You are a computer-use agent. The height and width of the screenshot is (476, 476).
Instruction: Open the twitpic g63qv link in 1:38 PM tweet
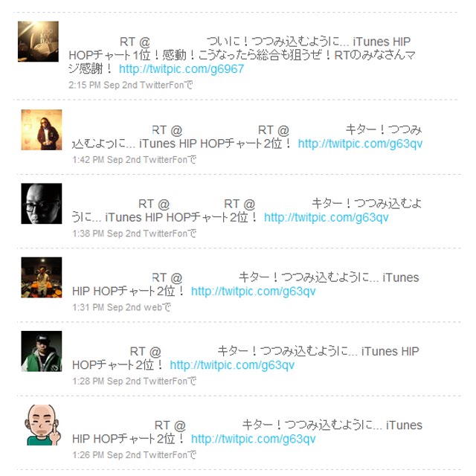(x=327, y=217)
